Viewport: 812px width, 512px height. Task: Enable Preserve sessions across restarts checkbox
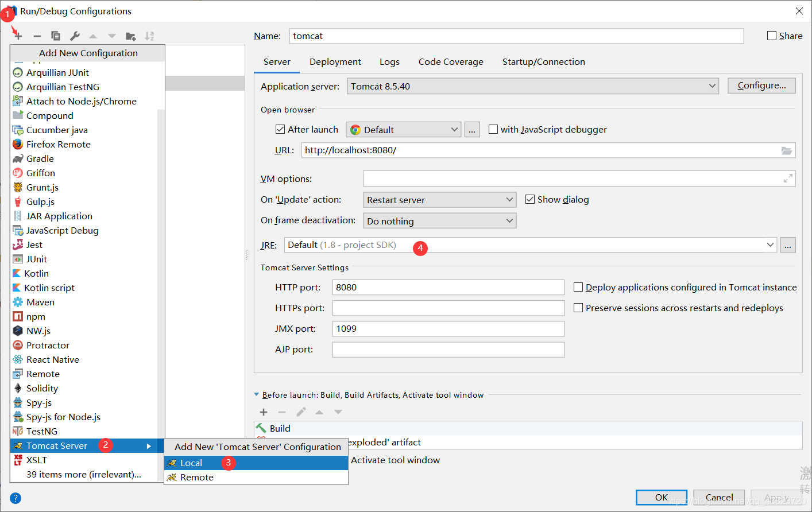(x=578, y=308)
